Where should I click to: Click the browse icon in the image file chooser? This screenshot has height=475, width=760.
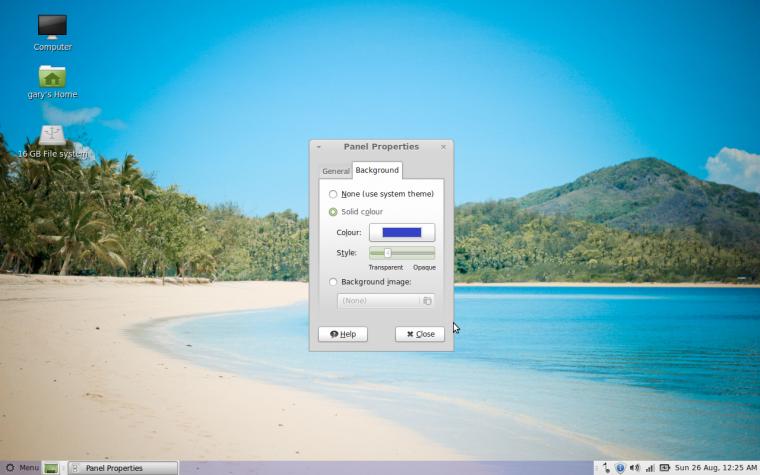427,301
